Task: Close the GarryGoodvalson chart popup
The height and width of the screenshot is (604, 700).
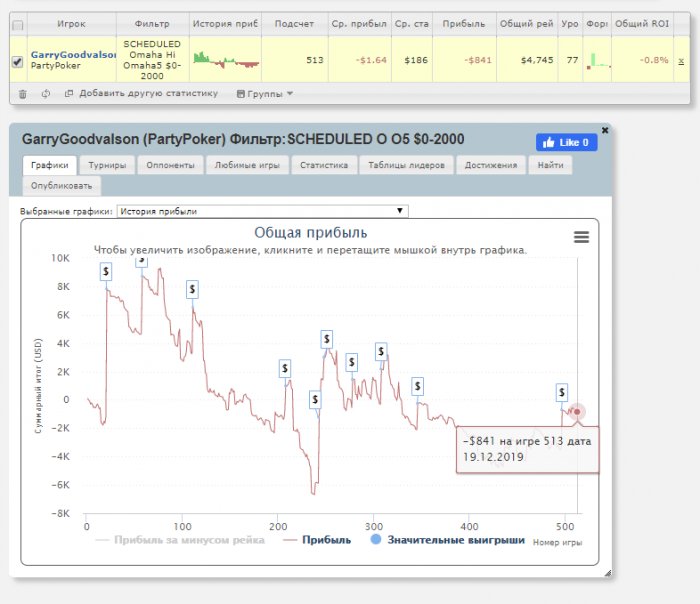Action: point(605,130)
